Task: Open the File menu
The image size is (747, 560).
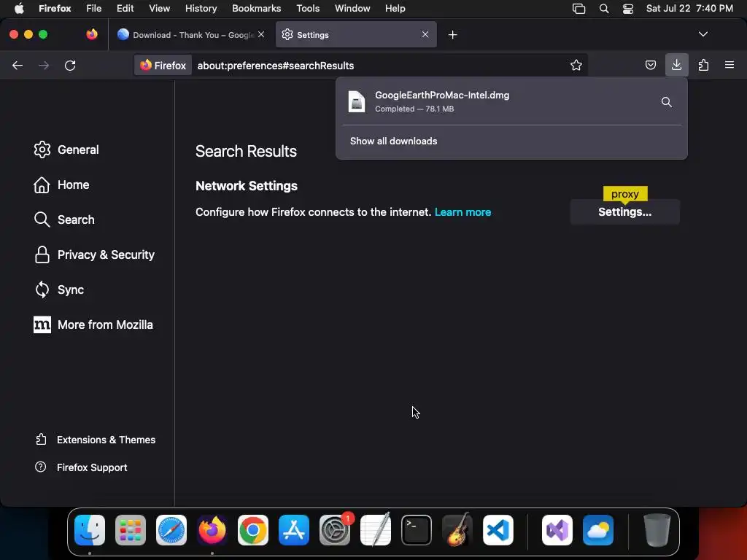Action: tap(94, 9)
